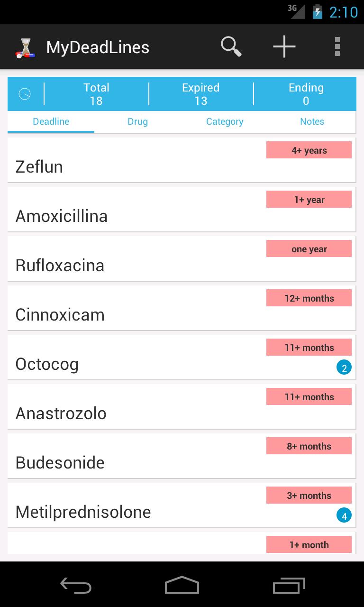The image size is (364, 607).
Task: Tap the Total 18 counter
Action: pyautogui.click(x=96, y=94)
